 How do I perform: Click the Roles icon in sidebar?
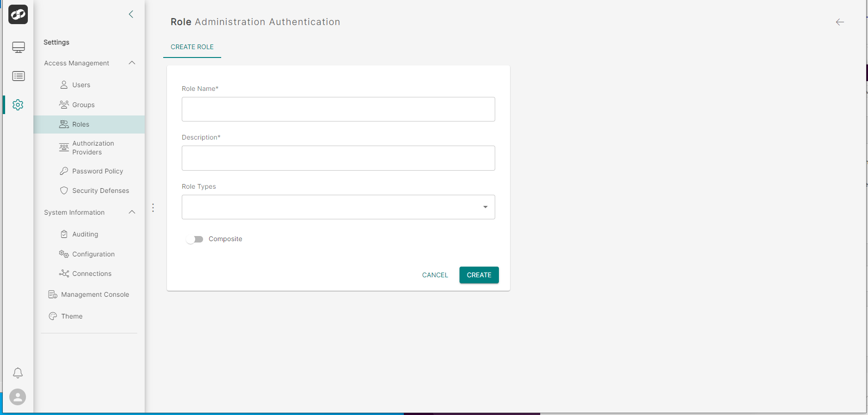[64, 124]
